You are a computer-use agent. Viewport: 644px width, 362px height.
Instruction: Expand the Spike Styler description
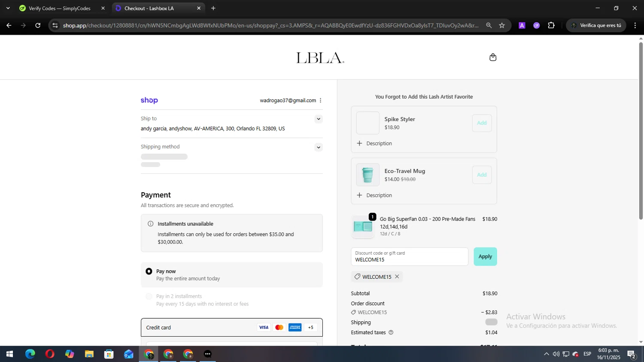(374, 143)
